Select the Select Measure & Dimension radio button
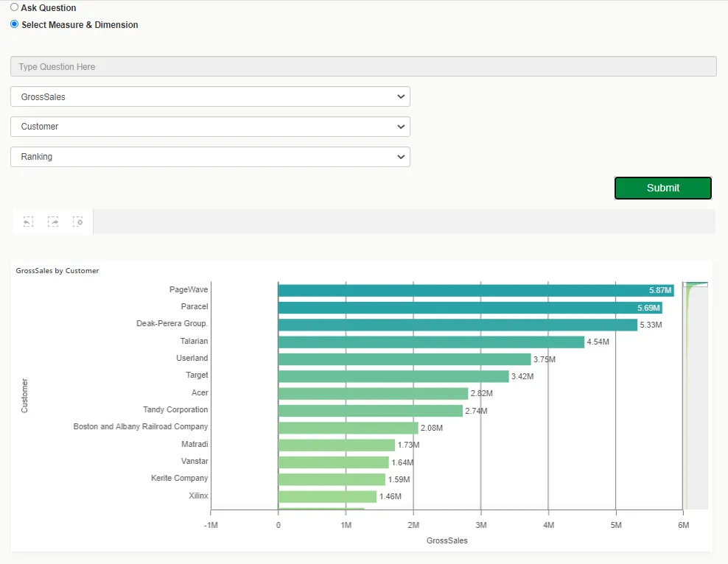 [x=14, y=24]
